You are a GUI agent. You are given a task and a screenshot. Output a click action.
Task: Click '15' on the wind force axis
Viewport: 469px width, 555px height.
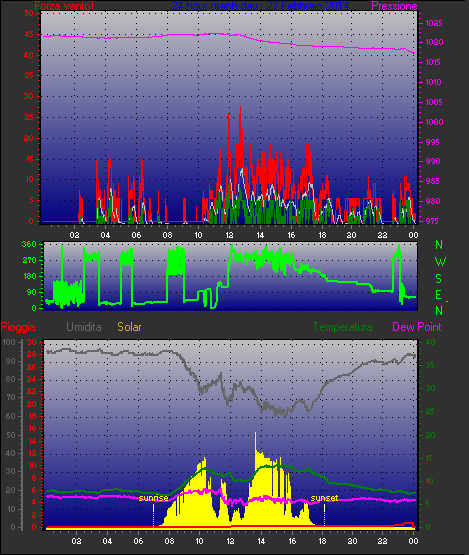[29, 159]
